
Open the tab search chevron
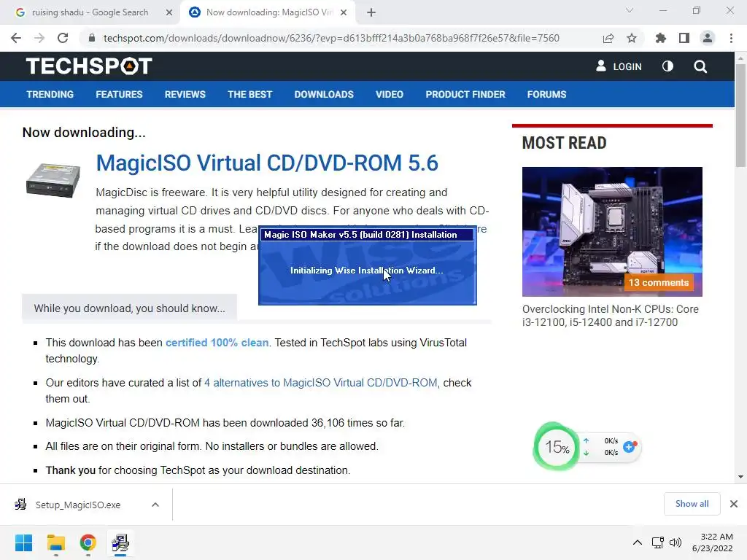point(630,10)
